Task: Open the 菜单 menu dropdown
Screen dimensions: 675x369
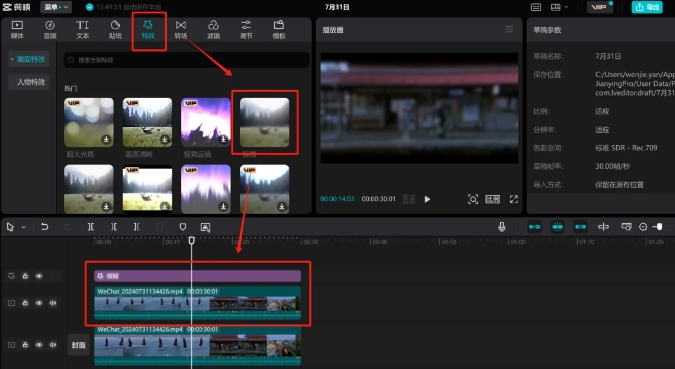Action: [56, 7]
